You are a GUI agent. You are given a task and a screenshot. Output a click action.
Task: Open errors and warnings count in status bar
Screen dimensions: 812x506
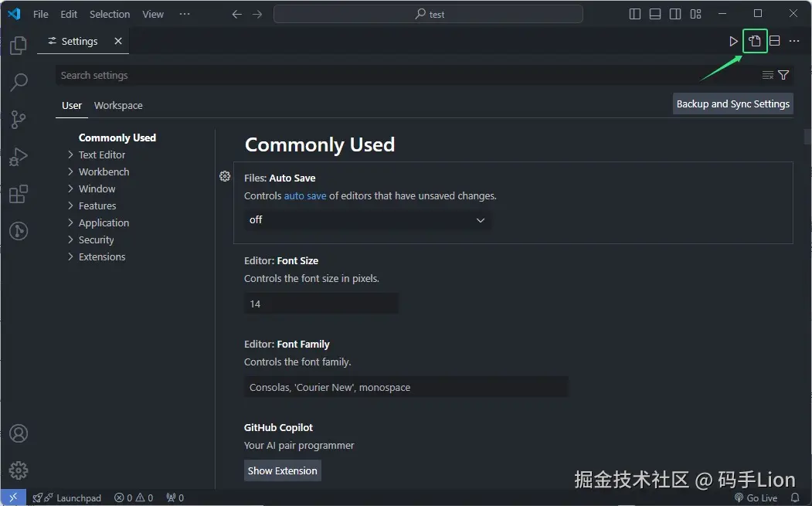134,498
